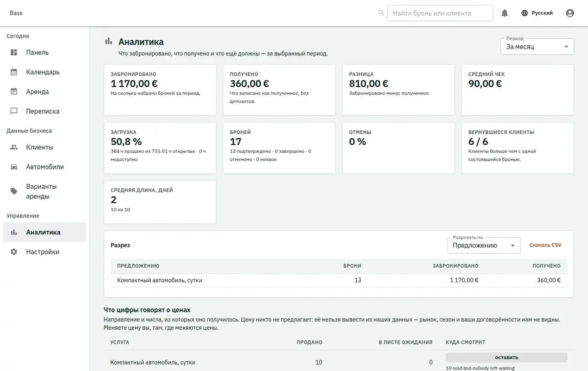The image size is (588, 371).
Task: Click 10 из 10 text
Action: tap(121, 210)
